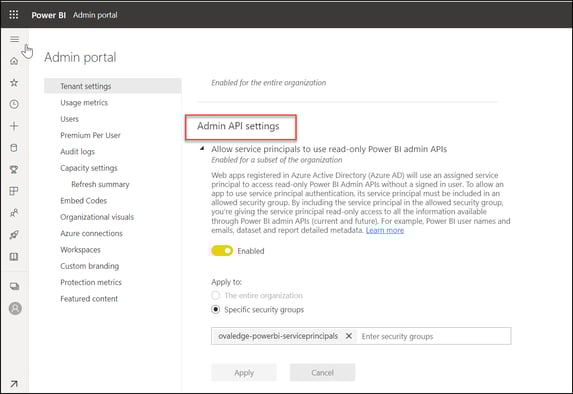Go to Home via sidebar icon

tap(14, 61)
